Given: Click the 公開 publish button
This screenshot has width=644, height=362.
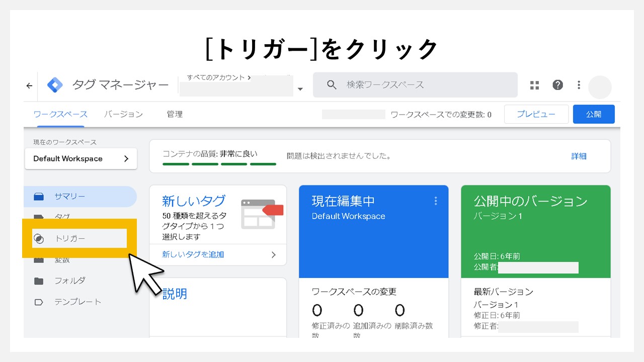Looking at the screenshot, I should coord(594,114).
